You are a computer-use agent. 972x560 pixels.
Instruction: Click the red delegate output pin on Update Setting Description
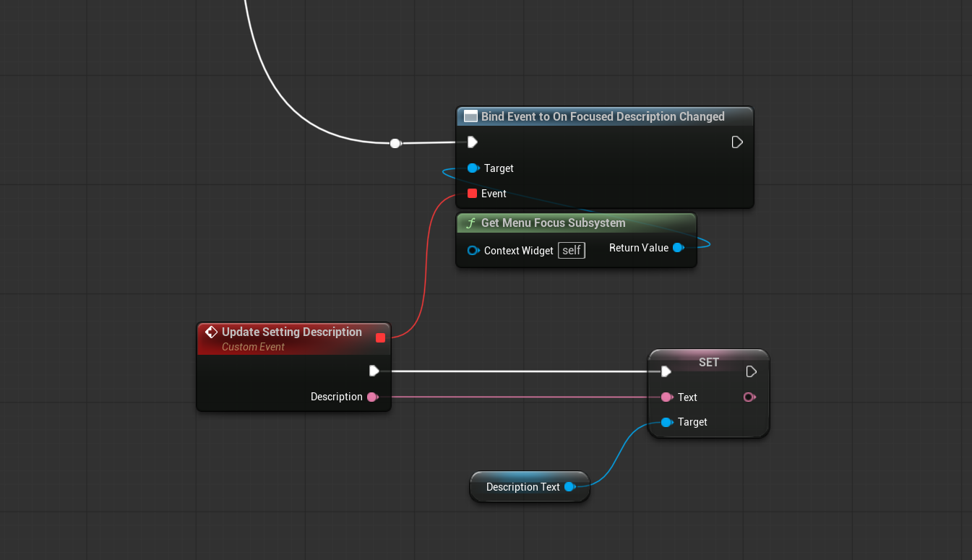pyautogui.click(x=381, y=337)
